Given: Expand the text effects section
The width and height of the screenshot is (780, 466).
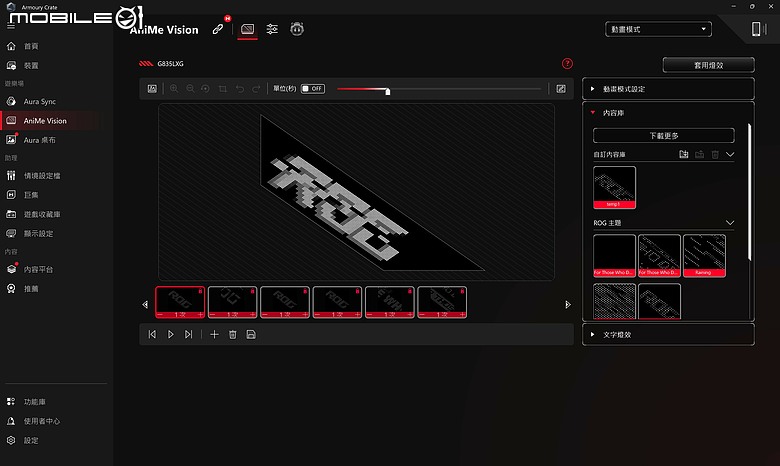Looking at the screenshot, I should (668, 335).
